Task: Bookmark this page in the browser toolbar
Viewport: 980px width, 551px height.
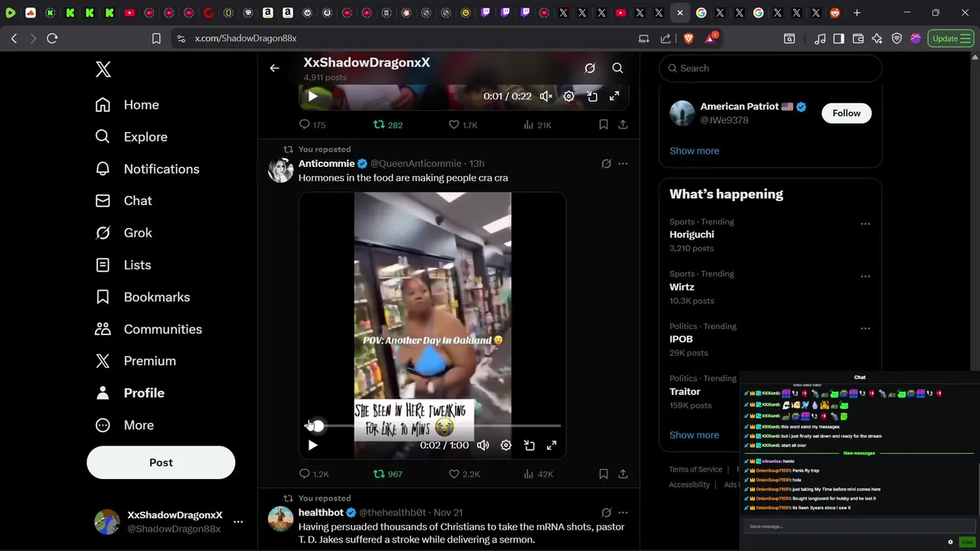Action: point(156,38)
